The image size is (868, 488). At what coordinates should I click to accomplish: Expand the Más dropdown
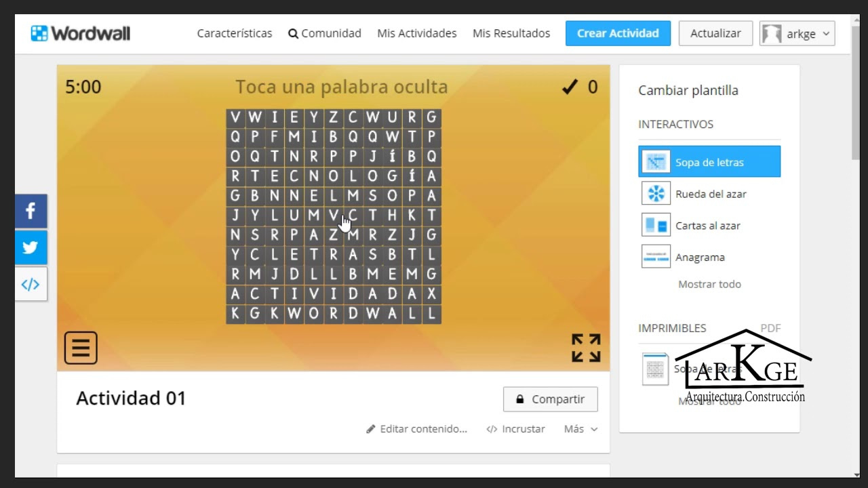(x=581, y=429)
